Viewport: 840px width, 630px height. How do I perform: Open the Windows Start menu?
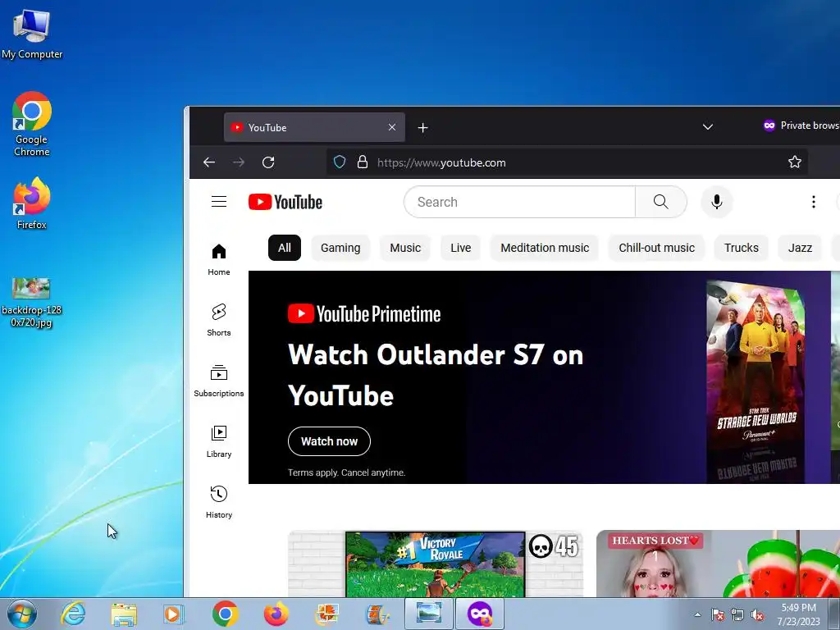point(22,614)
